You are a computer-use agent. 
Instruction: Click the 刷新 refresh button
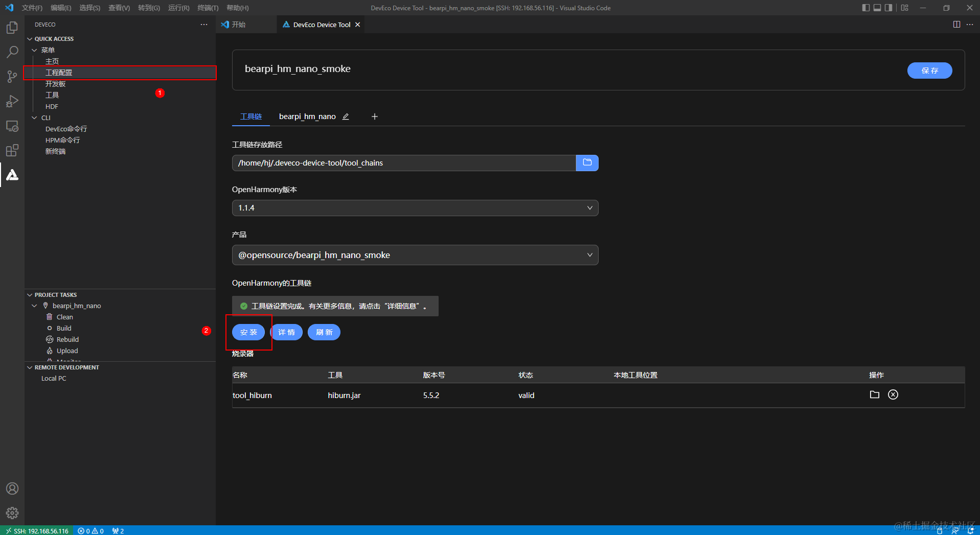[x=324, y=332]
